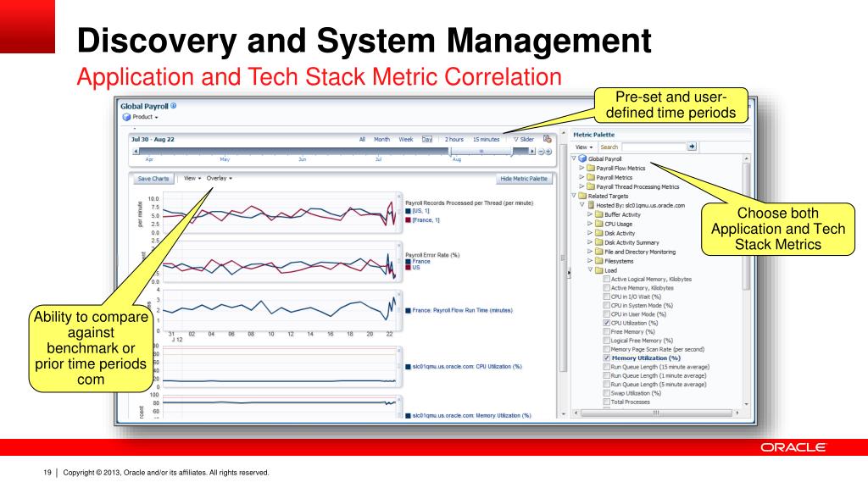This screenshot has width=868, height=488.
Task: Click the Payroll Thread Processing Metrics folder icon
Action: [591, 187]
